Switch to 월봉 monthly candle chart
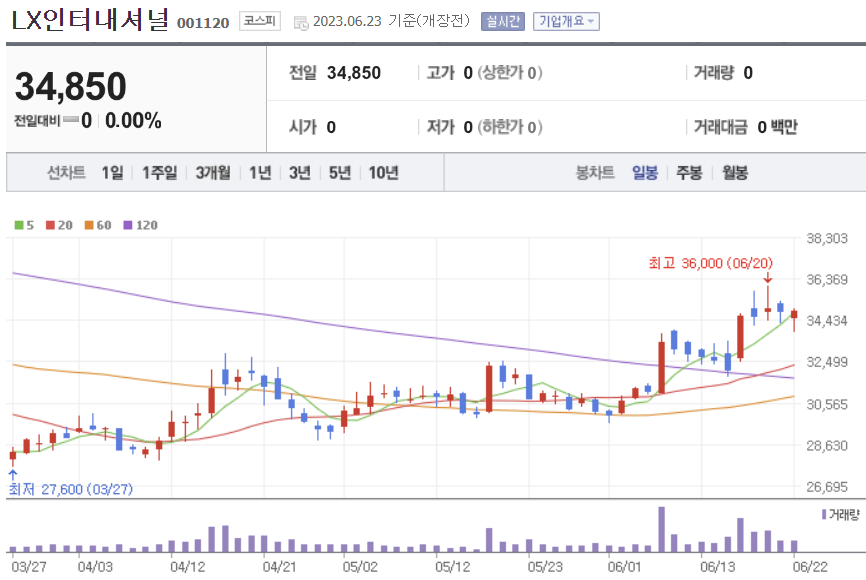 [735, 173]
